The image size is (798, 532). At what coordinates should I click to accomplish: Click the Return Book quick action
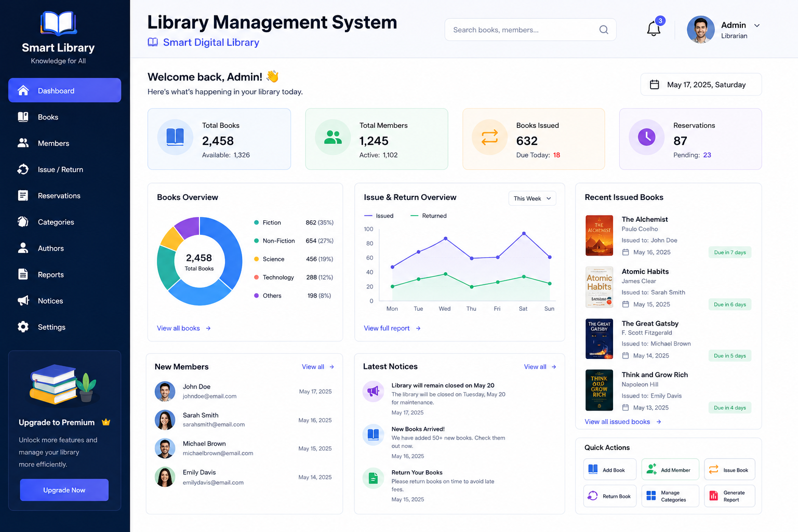tap(610, 496)
